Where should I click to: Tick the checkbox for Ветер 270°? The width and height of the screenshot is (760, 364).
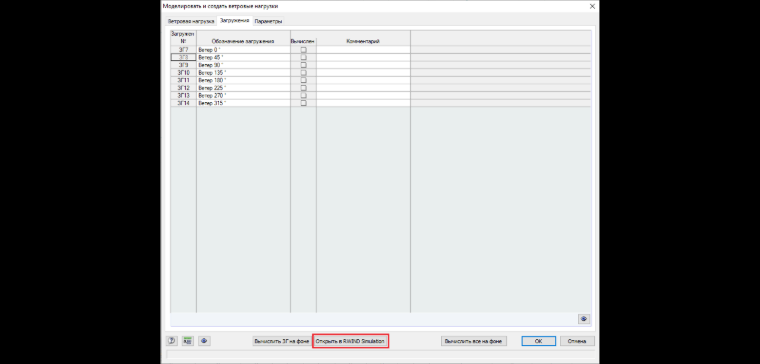tap(303, 95)
